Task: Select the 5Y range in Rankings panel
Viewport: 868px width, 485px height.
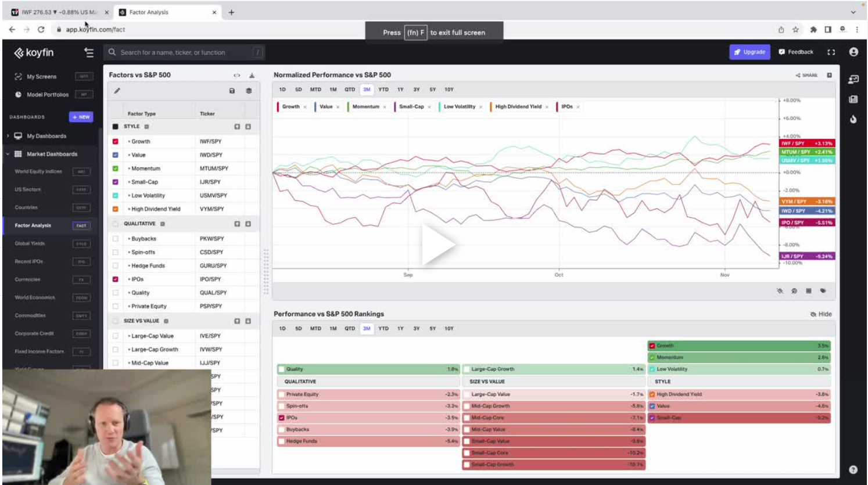Action: click(433, 329)
